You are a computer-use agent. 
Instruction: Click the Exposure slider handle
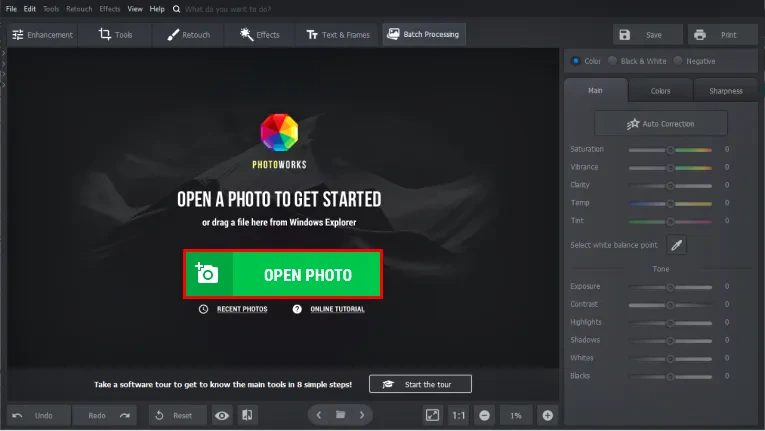[670, 287]
